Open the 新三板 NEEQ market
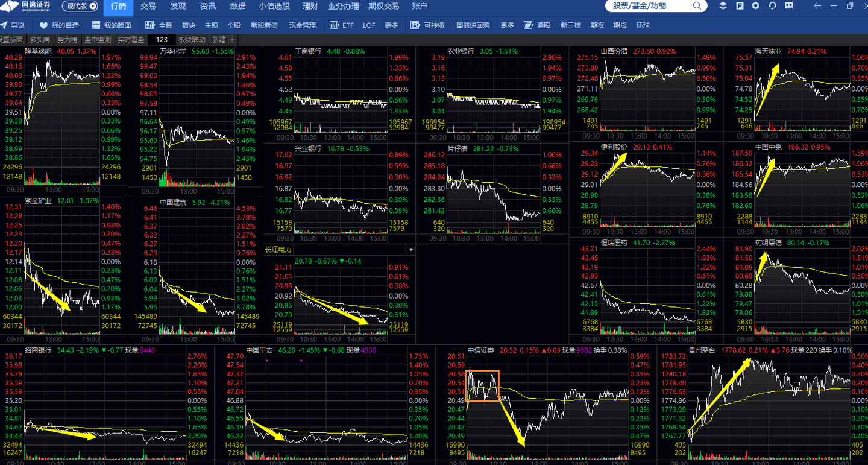Image resolution: width=868 pixels, height=465 pixels. pos(571,25)
